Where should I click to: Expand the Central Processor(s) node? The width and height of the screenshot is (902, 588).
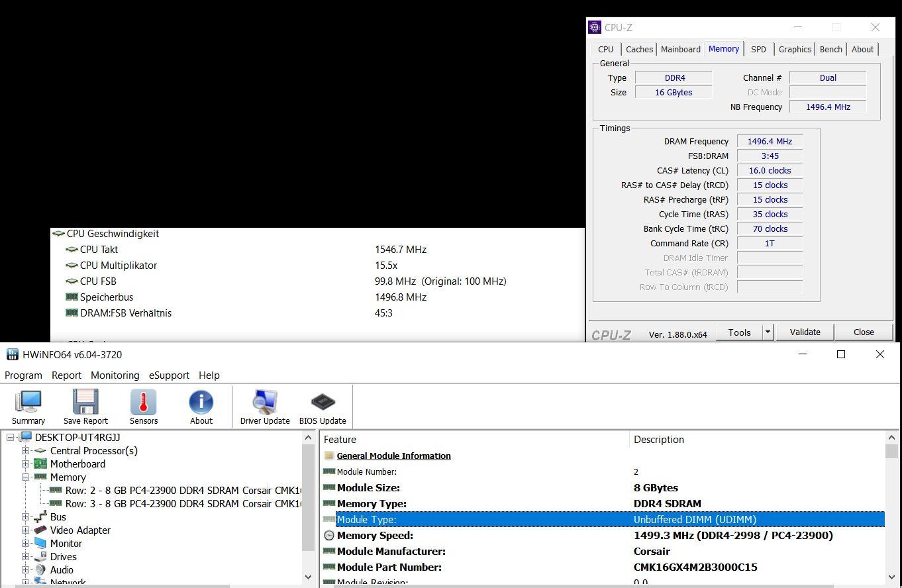pos(26,450)
